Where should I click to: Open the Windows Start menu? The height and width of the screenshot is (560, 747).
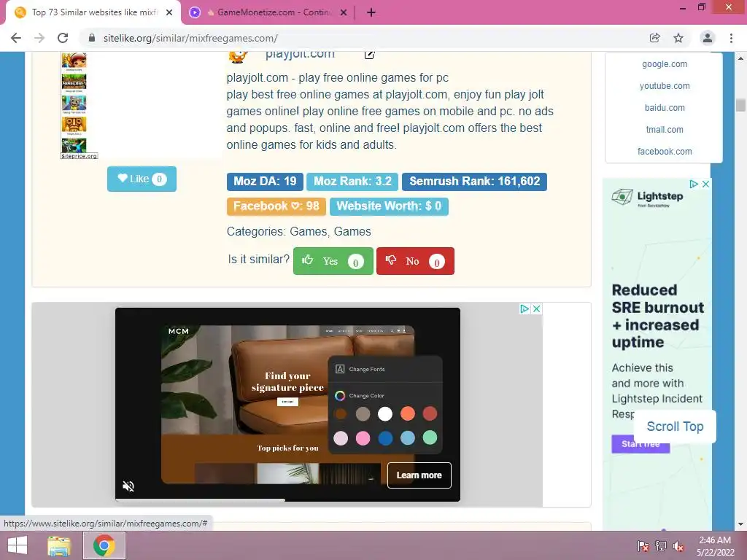coord(18,545)
